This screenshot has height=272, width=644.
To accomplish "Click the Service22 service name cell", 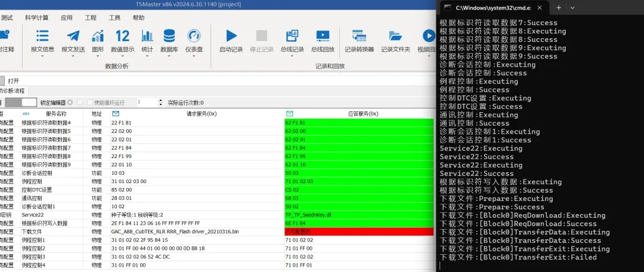I will [x=33, y=215].
